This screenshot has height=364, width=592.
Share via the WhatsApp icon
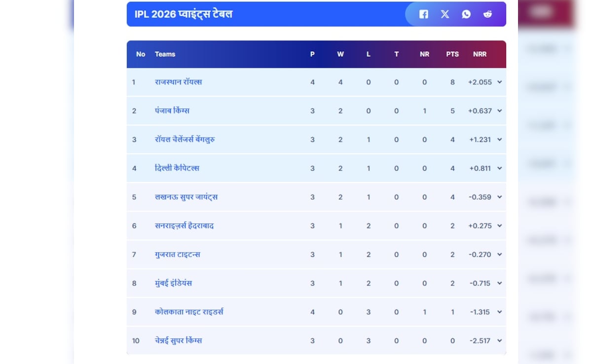click(x=466, y=14)
